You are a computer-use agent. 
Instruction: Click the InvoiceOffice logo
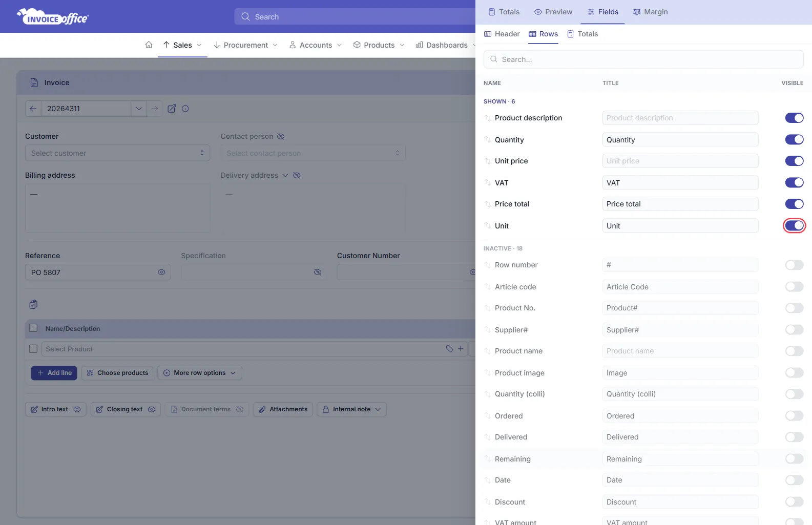53,17
